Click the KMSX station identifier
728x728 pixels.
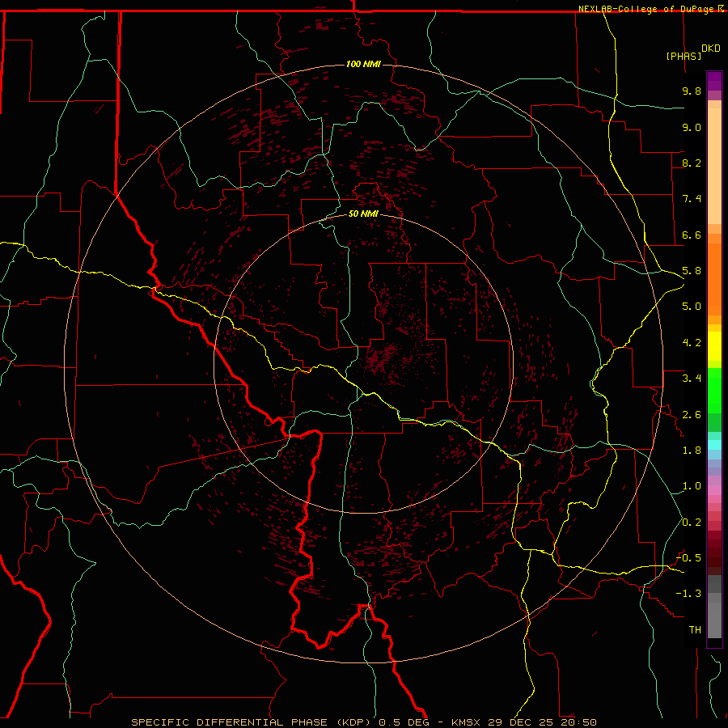click(465, 722)
